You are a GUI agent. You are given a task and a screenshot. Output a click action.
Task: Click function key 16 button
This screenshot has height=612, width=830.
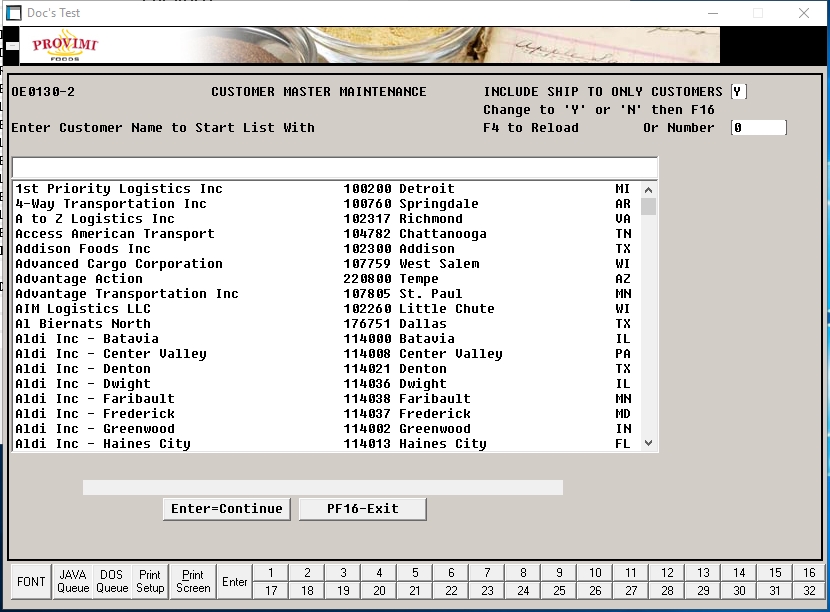point(809,573)
